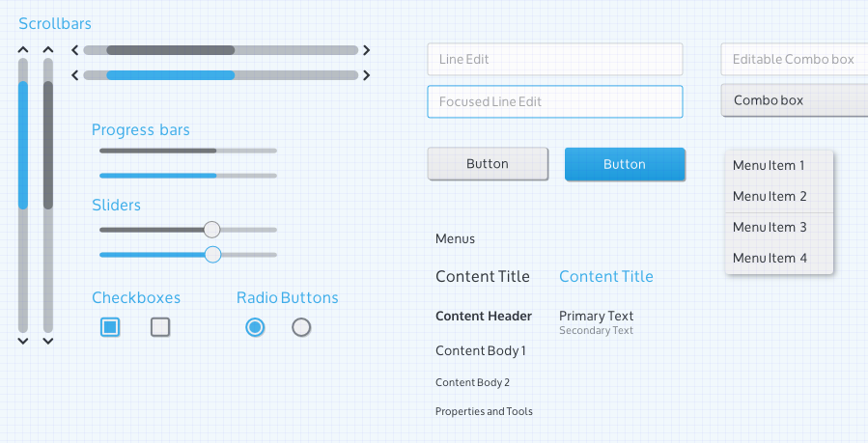Image resolution: width=868 pixels, height=443 pixels.
Task: Check the empty gray checkbox
Action: point(160,327)
